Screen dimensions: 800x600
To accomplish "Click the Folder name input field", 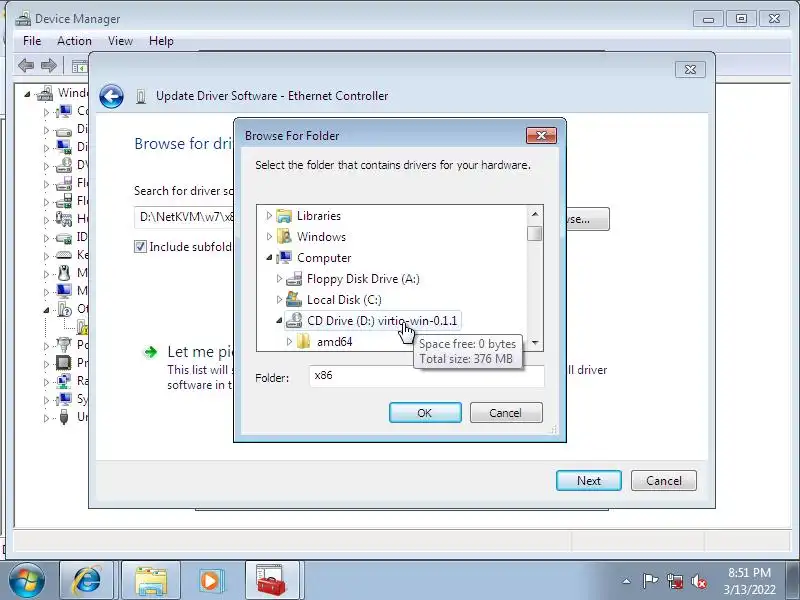I will pyautogui.click(x=427, y=376).
